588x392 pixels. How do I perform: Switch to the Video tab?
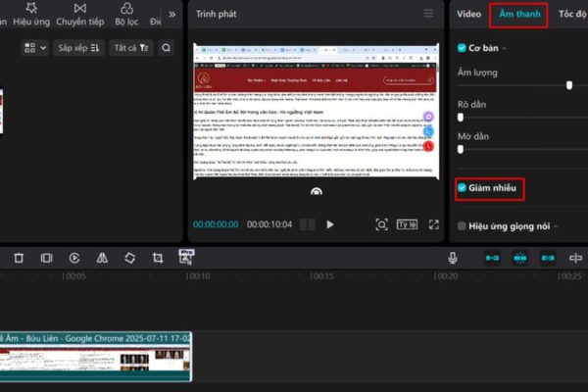[469, 14]
